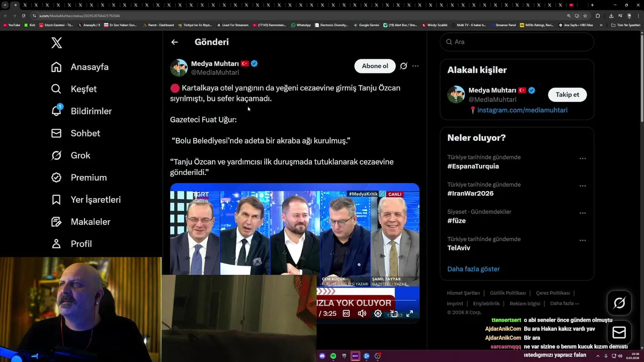644x362 pixels.
Task: Open Çerez Politikası footer link
Action: (553, 293)
